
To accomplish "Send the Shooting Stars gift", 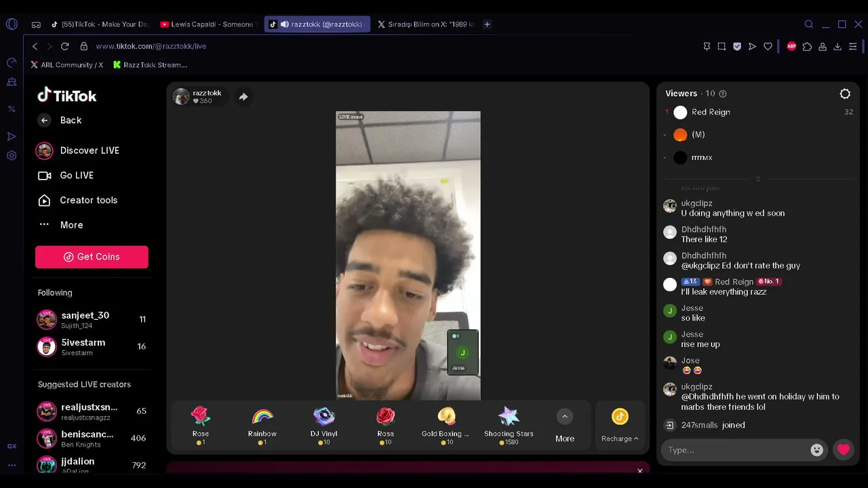I will (x=509, y=426).
